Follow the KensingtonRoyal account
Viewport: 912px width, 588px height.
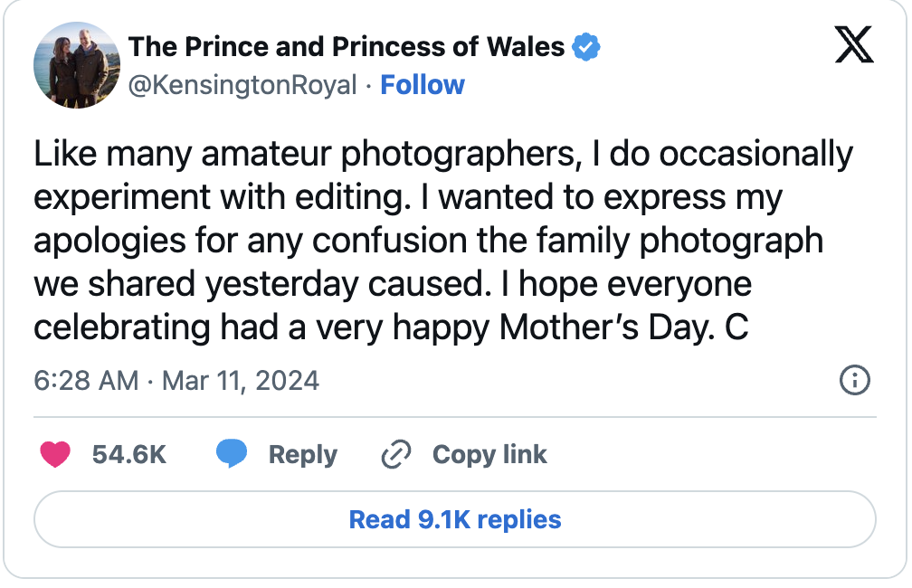pyautogui.click(x=423, y=85)
